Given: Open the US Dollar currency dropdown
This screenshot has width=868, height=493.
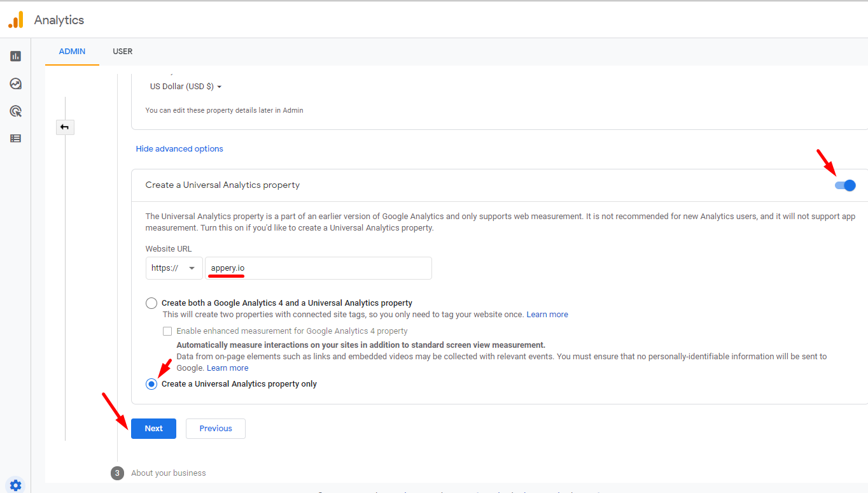Looking at the screenshot, I should (x=186, y=87).
